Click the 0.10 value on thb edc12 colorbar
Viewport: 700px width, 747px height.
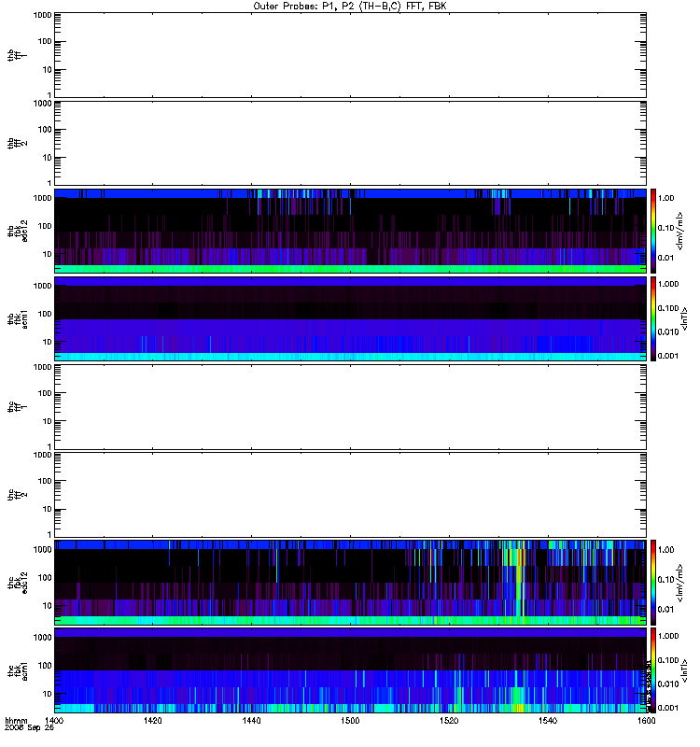[666, 228]
